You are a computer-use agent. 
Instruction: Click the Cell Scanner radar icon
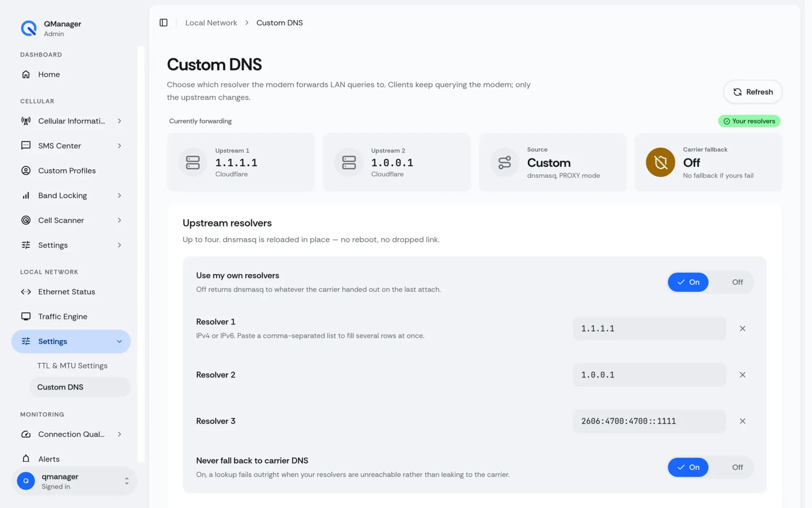[x=26, y=220]
